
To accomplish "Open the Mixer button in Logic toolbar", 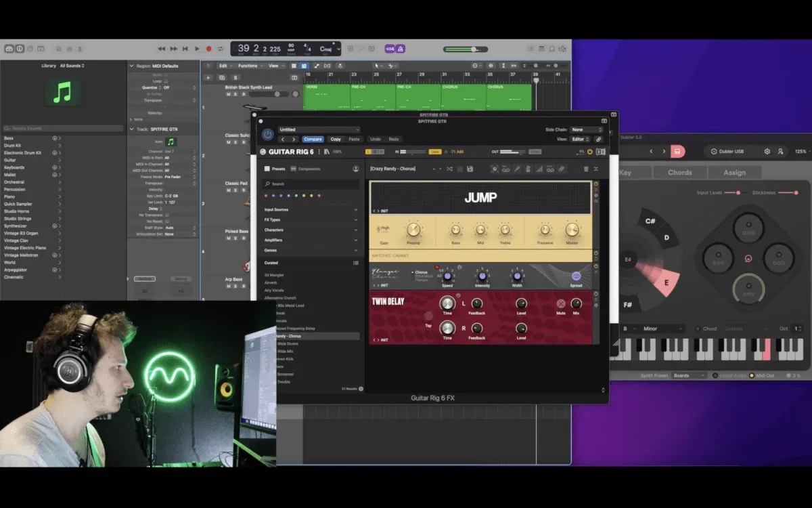I will pos(69,49).
